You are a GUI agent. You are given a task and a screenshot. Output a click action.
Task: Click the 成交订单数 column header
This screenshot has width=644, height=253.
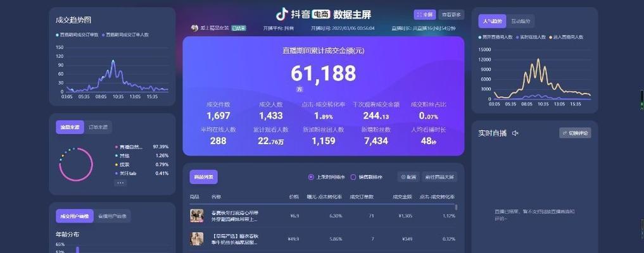coord(362,197)
